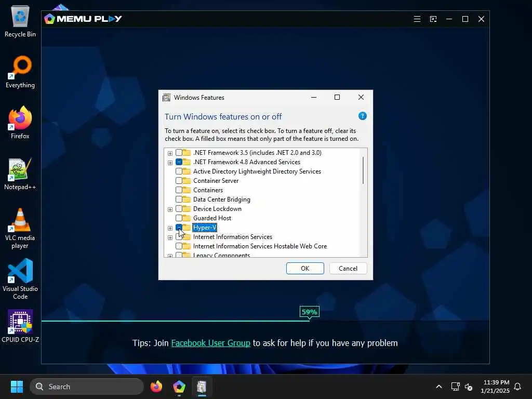Check the Container Server checkbox

(179, 180)
